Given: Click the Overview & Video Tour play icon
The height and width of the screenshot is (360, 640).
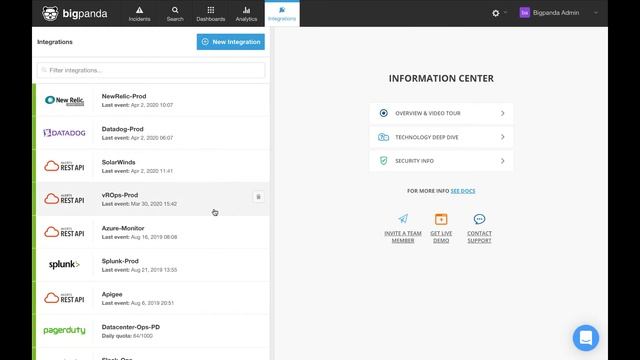Looking at the screenshot, I should tap(384, 113).
